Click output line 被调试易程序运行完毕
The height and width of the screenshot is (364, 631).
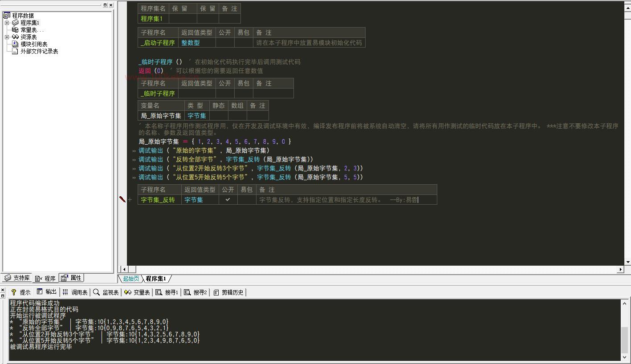41,347
